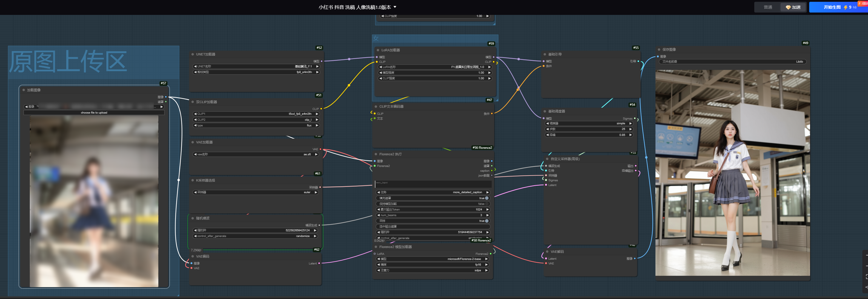Collapse the 加载图像 node via its dot
This screenshot has height=299, width=868.
click(24, 90)
